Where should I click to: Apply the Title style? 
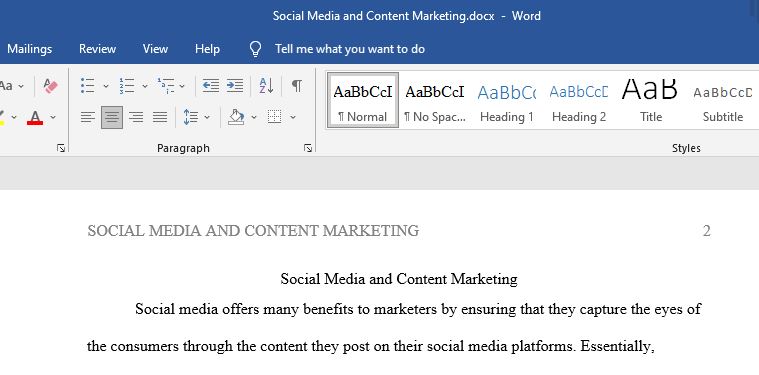(651, 100)
